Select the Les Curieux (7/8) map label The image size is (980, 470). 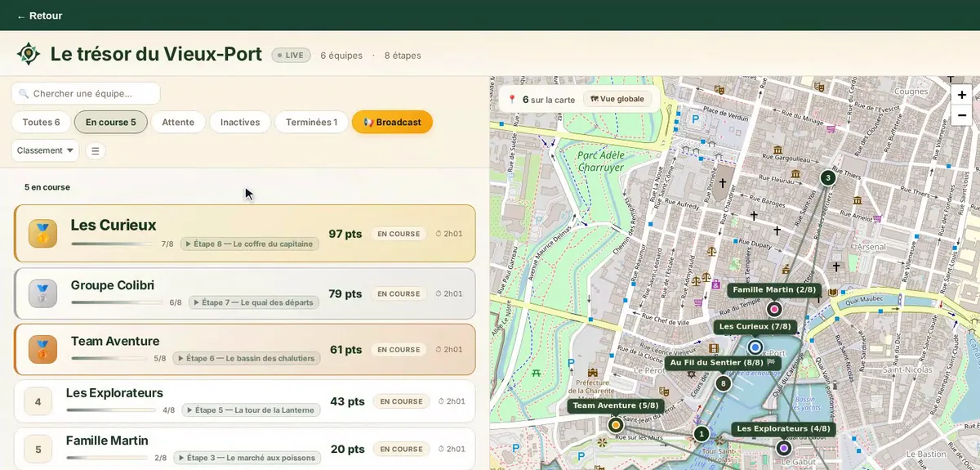(x=755, y=326)
